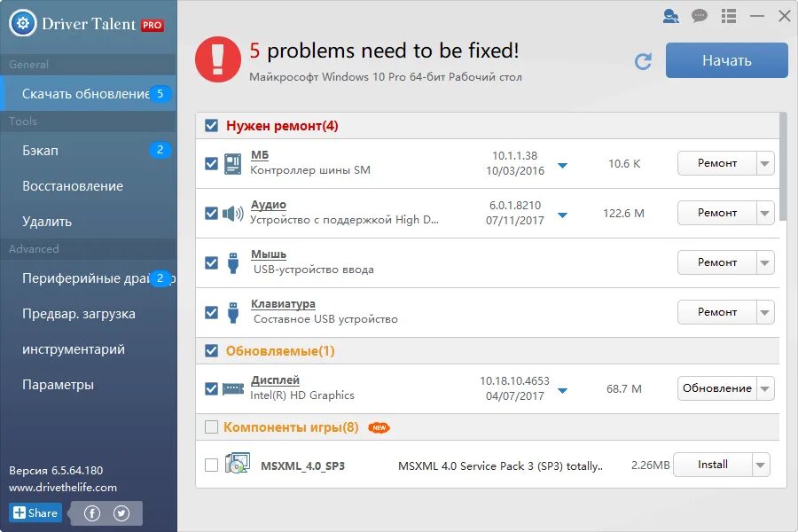Screen dimensions: 798x532
Task: Open Ремонт dropdown arrow for Аудио
Action: tap(765, 213)
